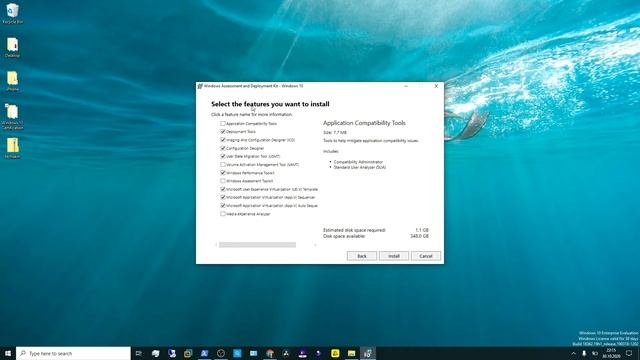The height and width of the screenshot is (360, 640).
Task: Click the feature list horizontal scrollbar thumb
Action: click(257, 245)
